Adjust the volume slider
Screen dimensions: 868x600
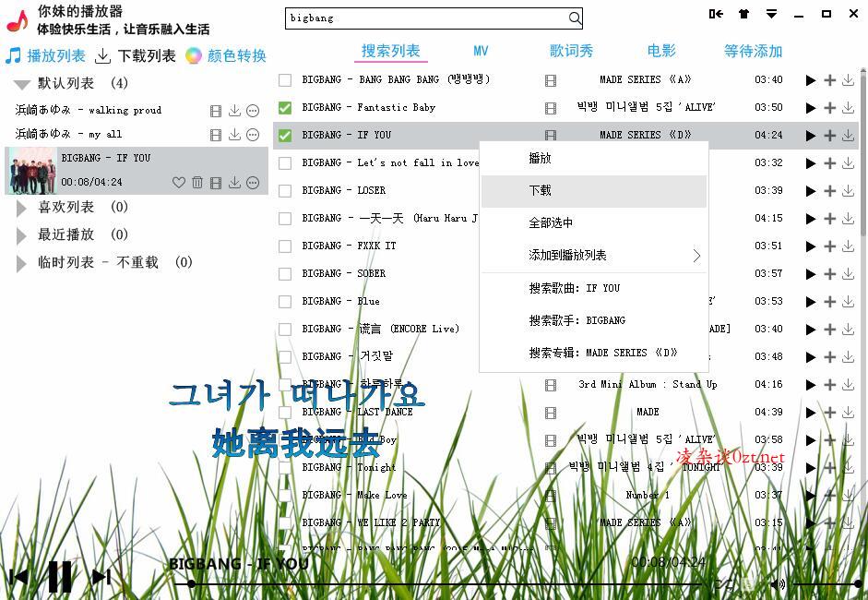[x=827, y=584]
